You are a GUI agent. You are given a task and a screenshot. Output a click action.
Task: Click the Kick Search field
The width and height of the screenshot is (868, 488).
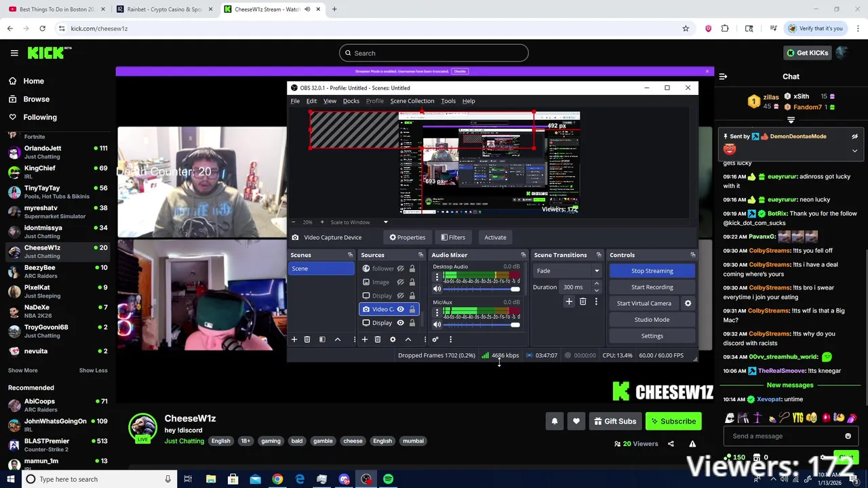click(x=434, y=53)
